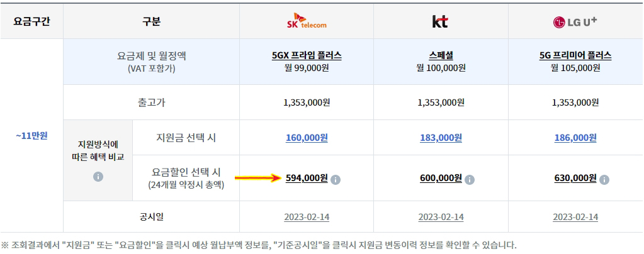This screenshot has height=254, width=644.
Task: Click the 요금구간 column header
Action: coord(31,21)
